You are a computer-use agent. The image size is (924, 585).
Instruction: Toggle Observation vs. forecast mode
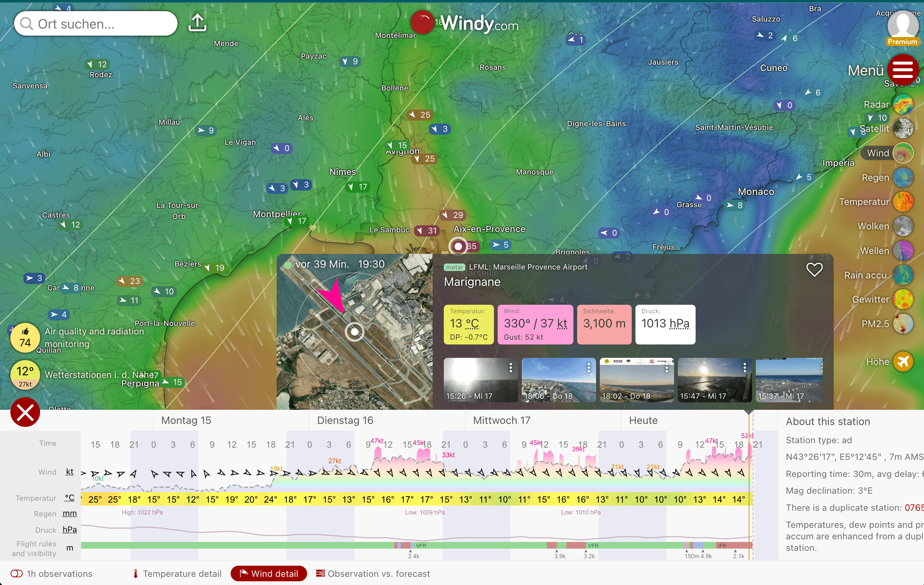click(372, 573)
